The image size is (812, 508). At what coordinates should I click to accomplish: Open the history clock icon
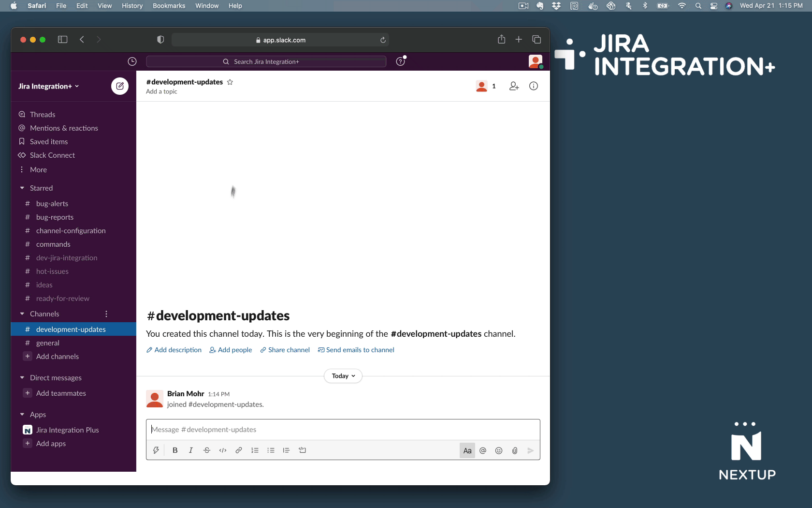click(x=132, y=61)
